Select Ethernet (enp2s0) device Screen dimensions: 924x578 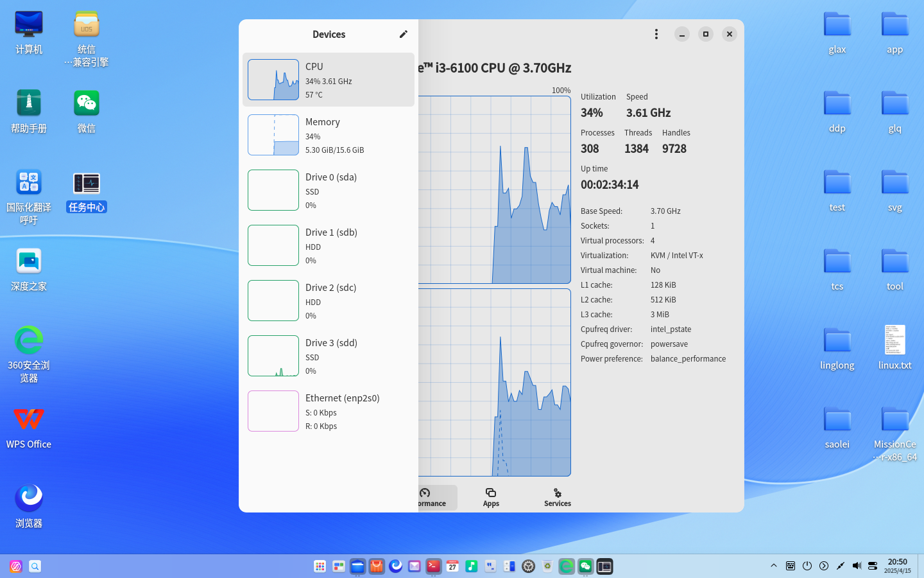coord(329,411)
